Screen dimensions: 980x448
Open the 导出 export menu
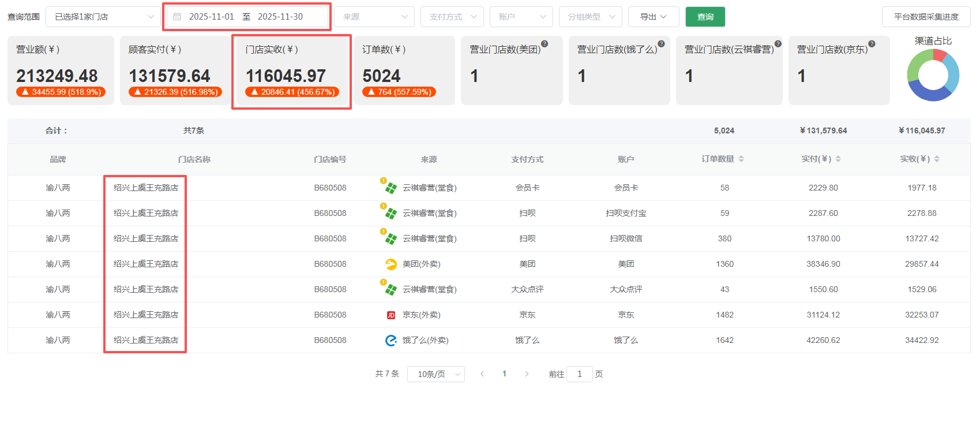(653, 17)
